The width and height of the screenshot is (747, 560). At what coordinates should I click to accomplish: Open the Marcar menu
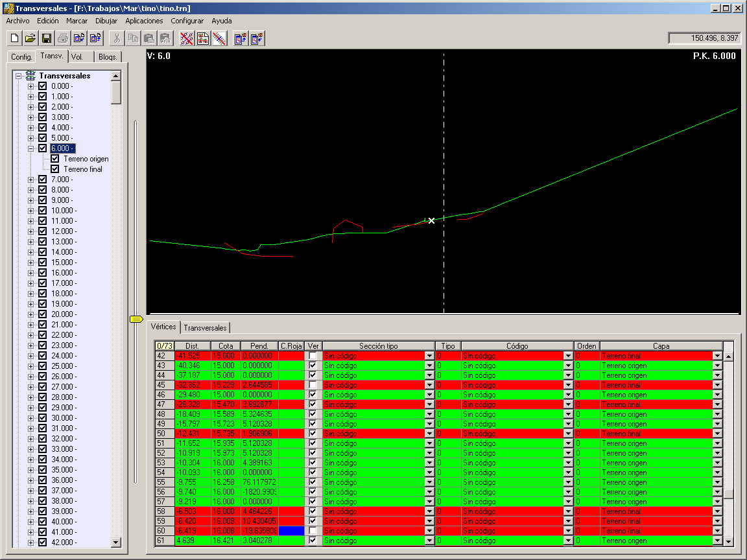click(77, 21)
